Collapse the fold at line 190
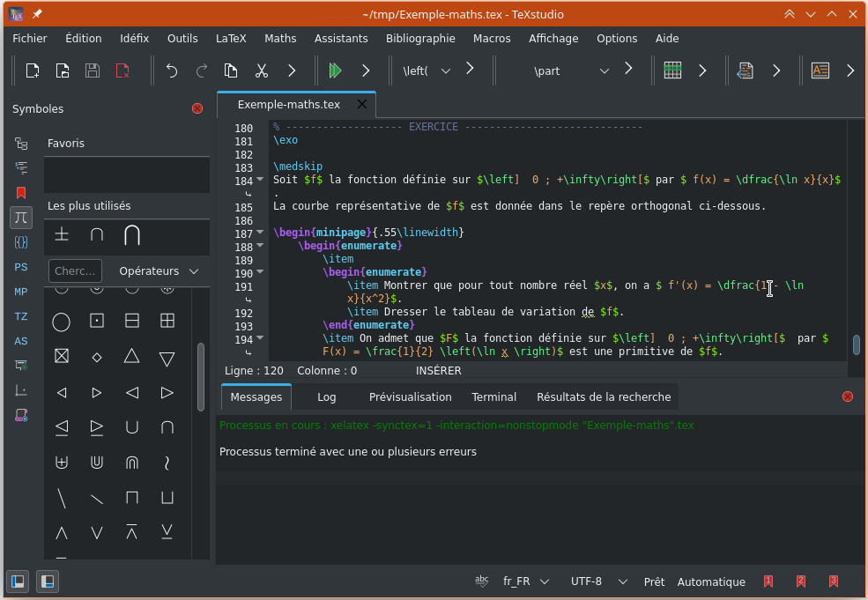Screen dimensions: 868x600 260,271
